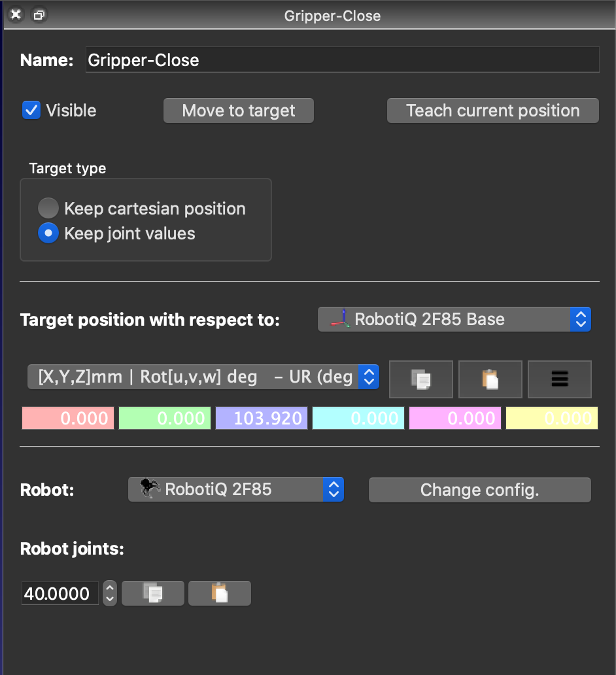Select Keep joint values option
The image size is (616, 675).
(x=48, y=234)
